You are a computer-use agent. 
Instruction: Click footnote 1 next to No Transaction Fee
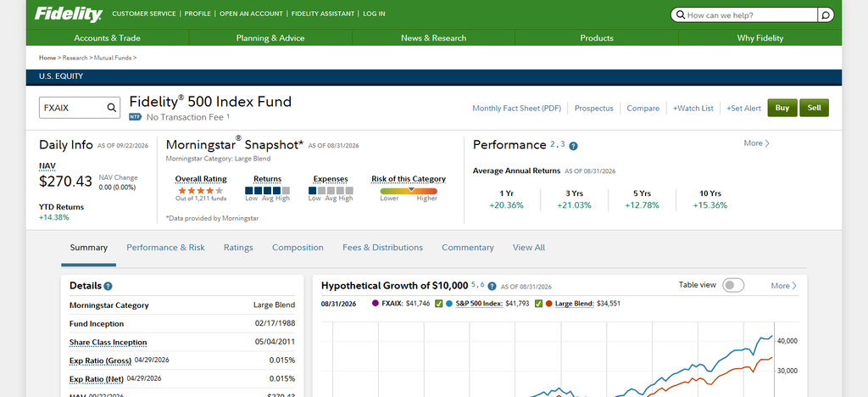click(228, 116)
